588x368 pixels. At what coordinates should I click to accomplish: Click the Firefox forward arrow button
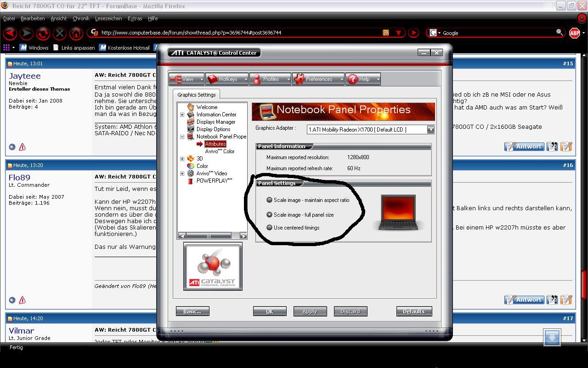27,33
